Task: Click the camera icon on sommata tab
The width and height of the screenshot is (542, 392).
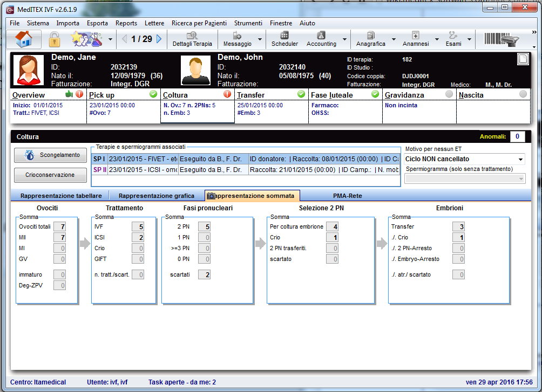Action: 211,196
